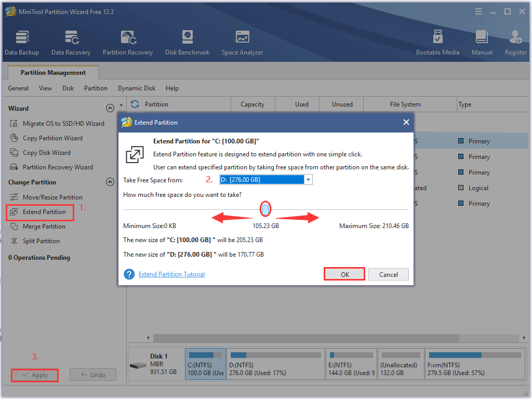Click the Disk 1 drive icon
Viewport: 532px width, 399px height.
tap(138, 366)
